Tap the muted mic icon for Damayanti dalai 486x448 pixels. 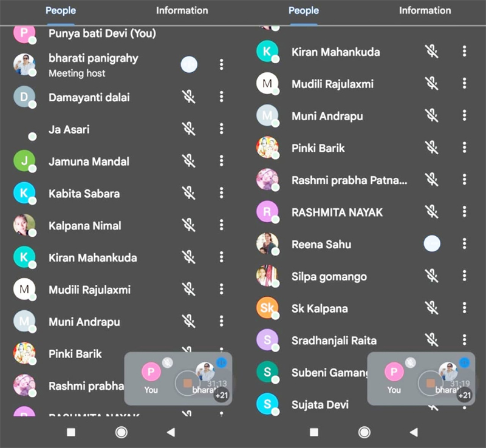click(x=189, y=97)
